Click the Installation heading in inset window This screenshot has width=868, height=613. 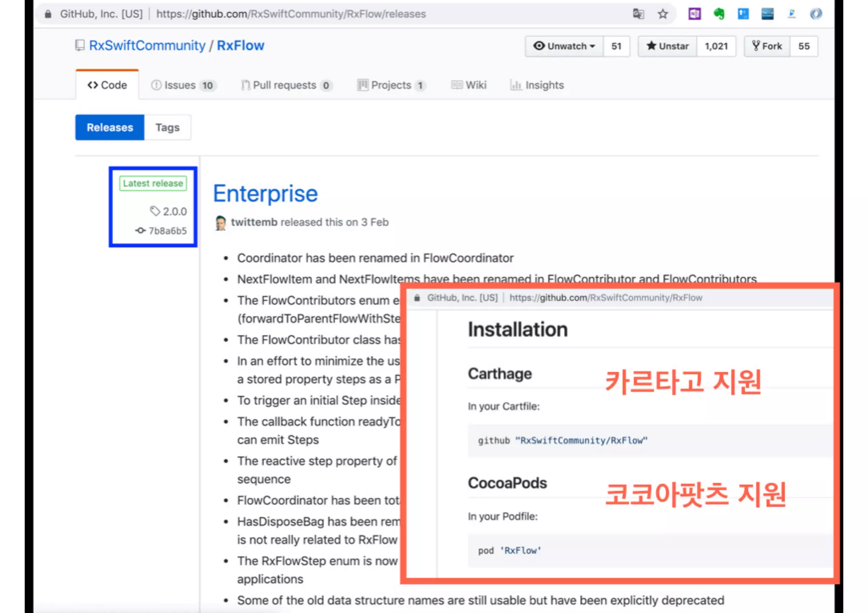click(517, 330)
